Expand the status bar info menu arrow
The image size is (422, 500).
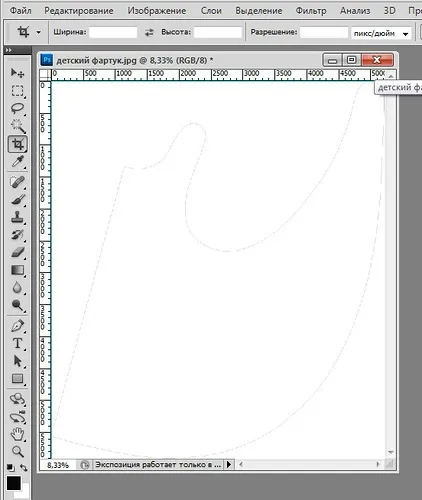tap(229, 464)
